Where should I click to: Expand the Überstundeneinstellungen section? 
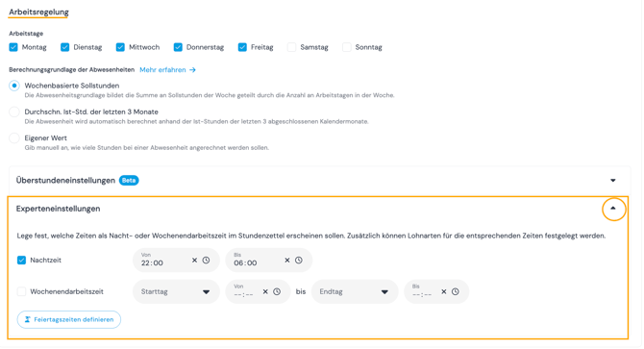pyautogui.click(x=613, y=181)
